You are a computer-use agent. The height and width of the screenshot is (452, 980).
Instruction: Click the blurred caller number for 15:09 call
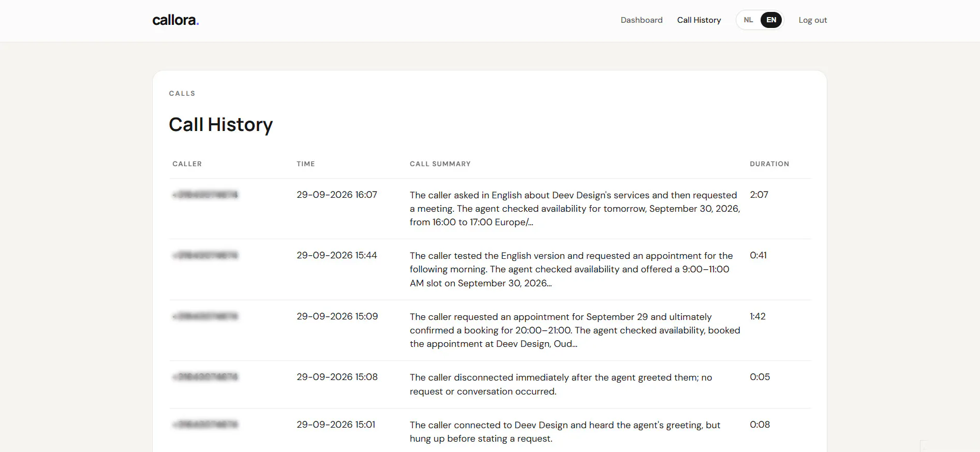pos(205,316)
